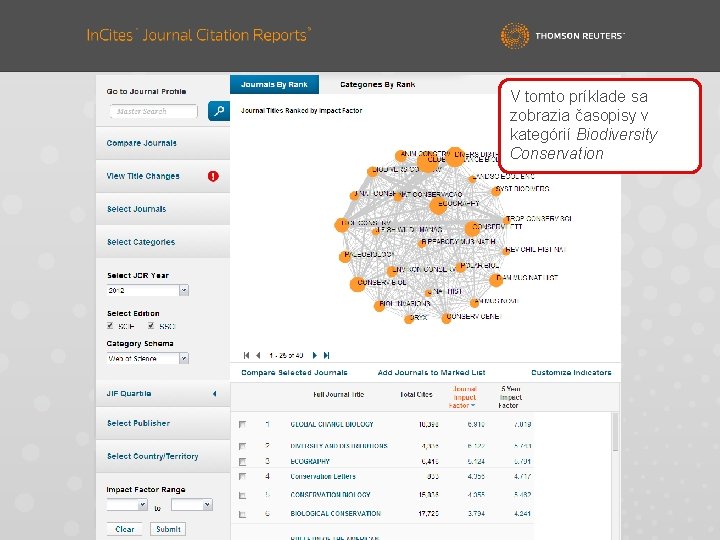Click Add Journals to Marked List
The width and height of the screenshot is (720, 540).
pyautogui.click(x=431, y=372)
